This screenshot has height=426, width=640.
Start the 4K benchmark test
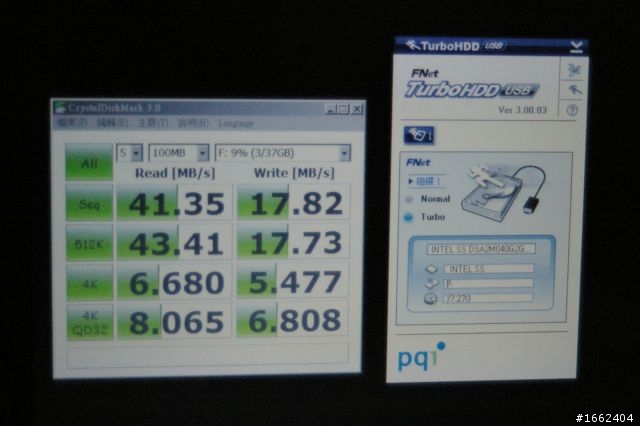89,282
